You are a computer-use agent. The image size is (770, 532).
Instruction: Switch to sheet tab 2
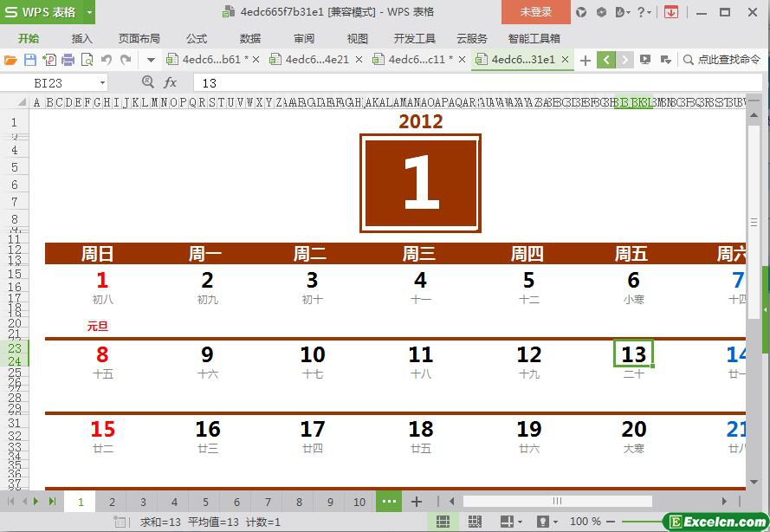112,502
